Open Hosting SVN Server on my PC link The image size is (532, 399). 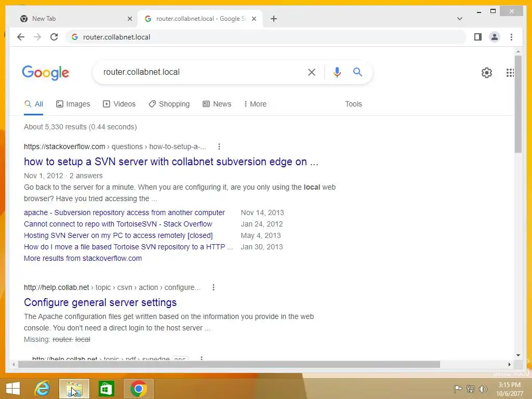[x=118, y=235]
